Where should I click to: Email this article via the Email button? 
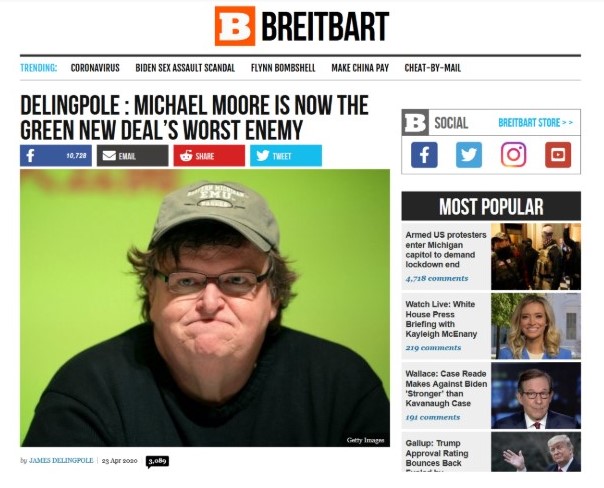point(133,156)
